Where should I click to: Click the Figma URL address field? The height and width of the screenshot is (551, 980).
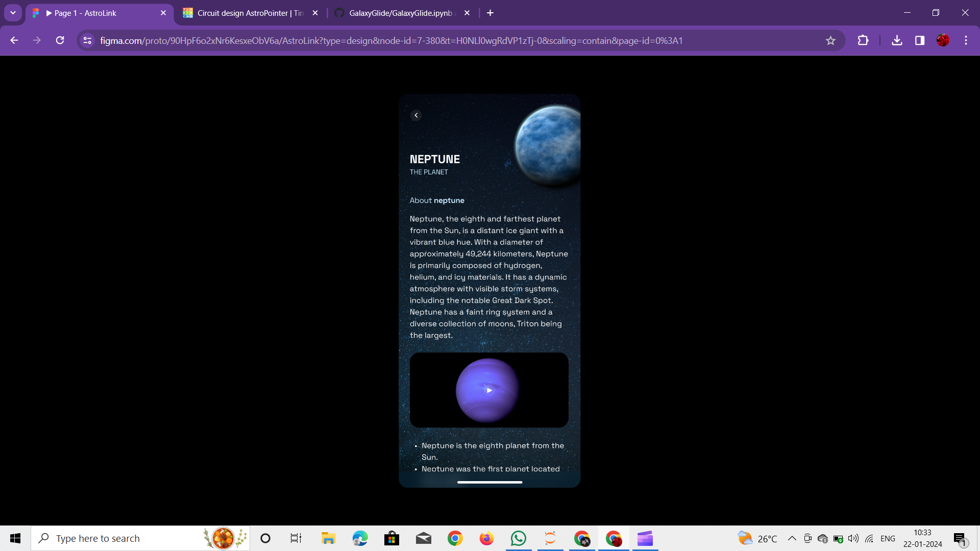391,41
